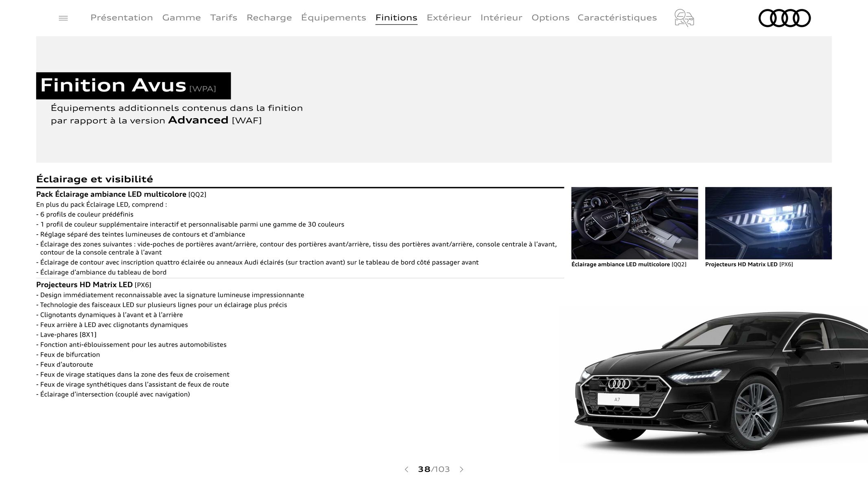Open the Gamme tab
Viewport: 868px width, 488px height.
[181, 17]
